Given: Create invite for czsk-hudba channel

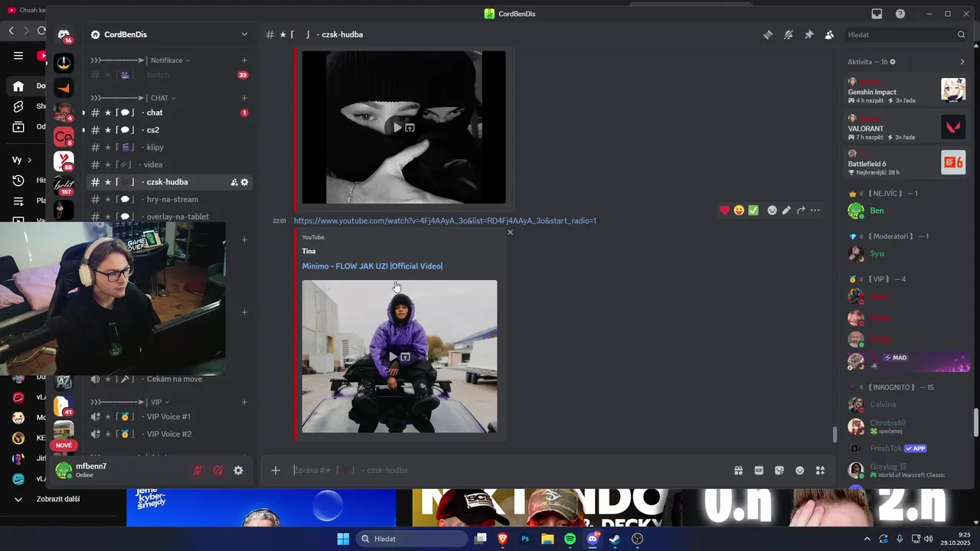Looking at the screenshot, I should (234, 182).
